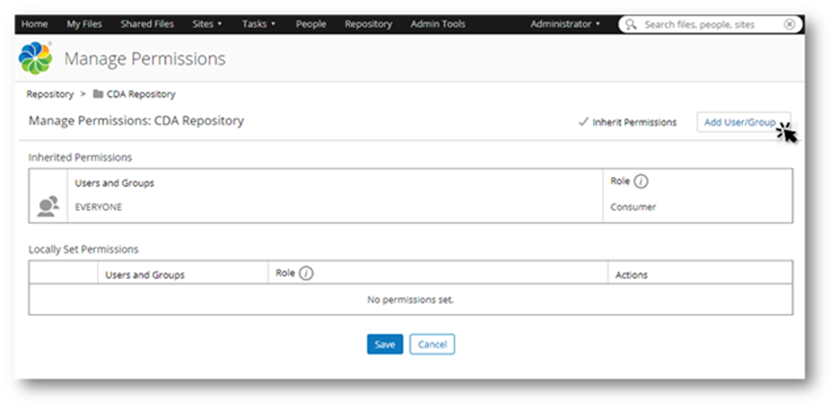Cancel managing permissions

432,344
